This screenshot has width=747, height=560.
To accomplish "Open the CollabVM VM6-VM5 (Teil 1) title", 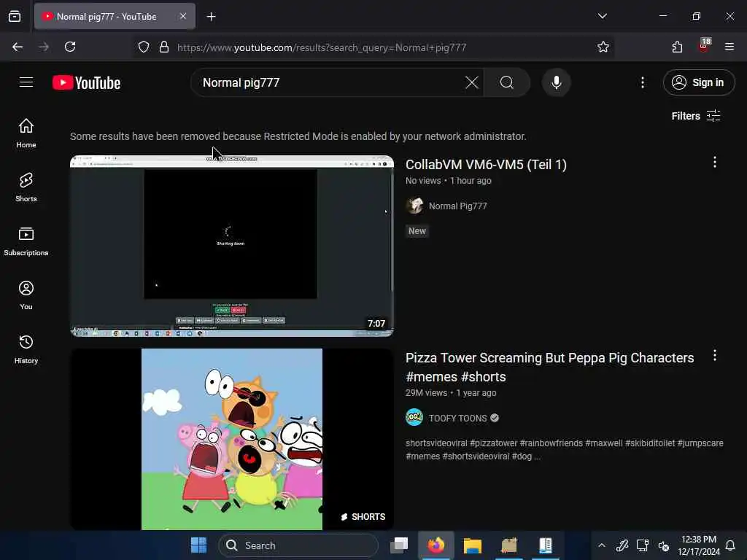I will click(486, 164).
